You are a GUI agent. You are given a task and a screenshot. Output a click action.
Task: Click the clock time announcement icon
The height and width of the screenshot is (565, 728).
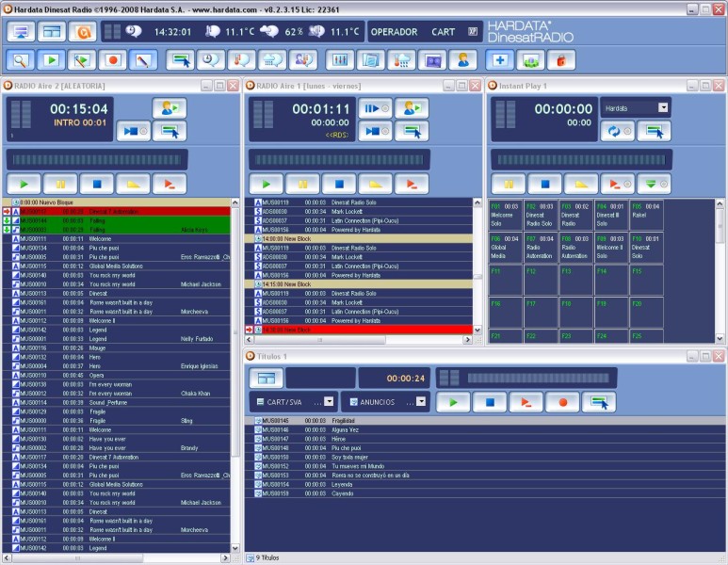[x=211, y=60]
